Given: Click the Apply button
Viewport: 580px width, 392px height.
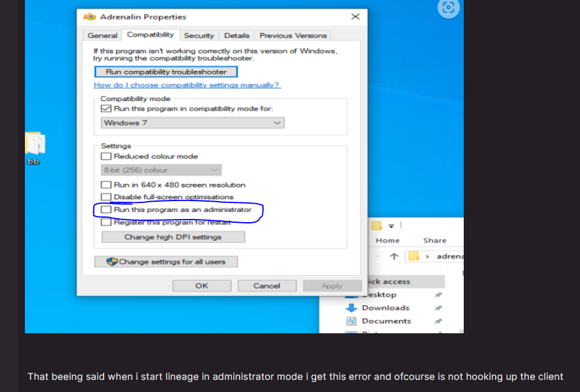Looking at the screenshot, I should point(332,286).
